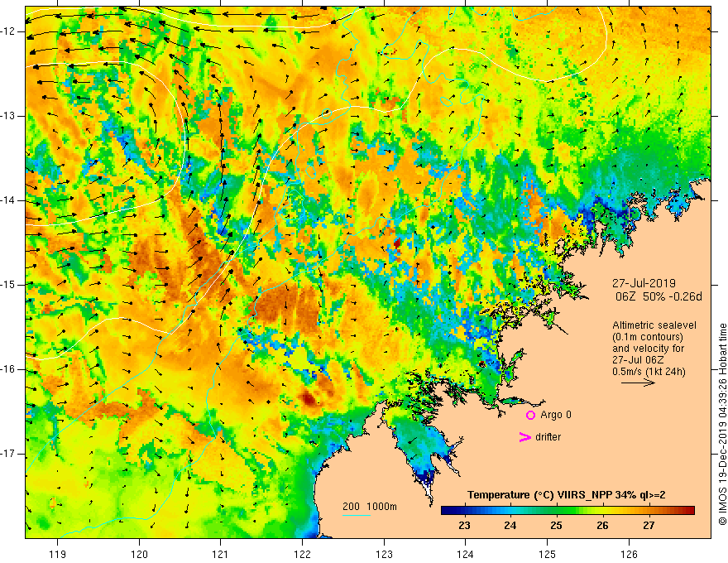Click the '27-Jul-2019' date text
Screen dimensions: 728x563
click(644, 283)
